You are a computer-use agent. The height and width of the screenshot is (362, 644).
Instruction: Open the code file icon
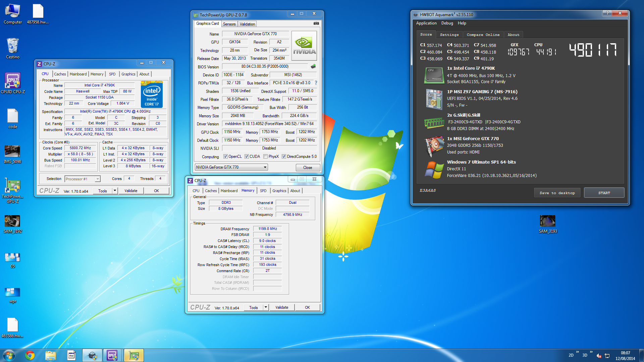pyautogui.click(x=13, y=119)
